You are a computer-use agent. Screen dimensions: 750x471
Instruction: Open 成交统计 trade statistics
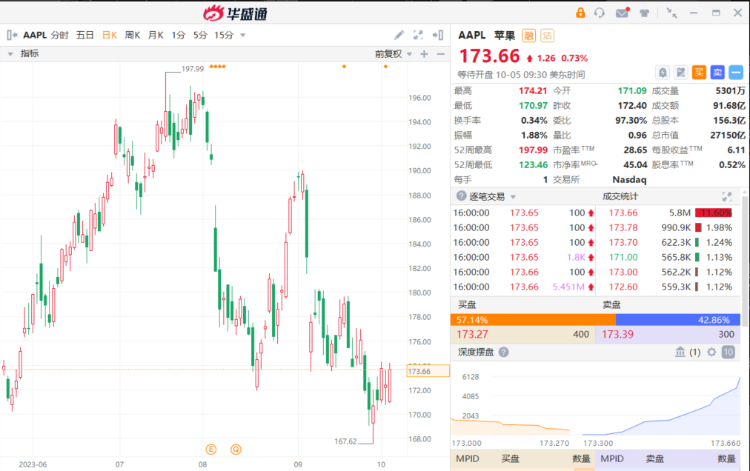pos(620,197)
